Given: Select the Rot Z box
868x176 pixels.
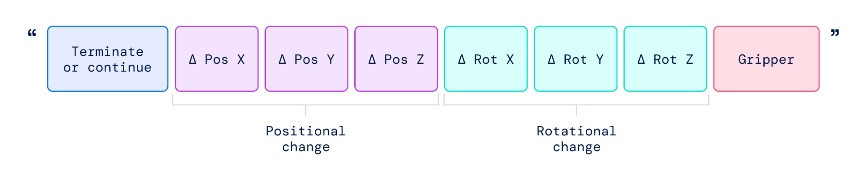Looking at the screenshot, I should coord(665,59).
